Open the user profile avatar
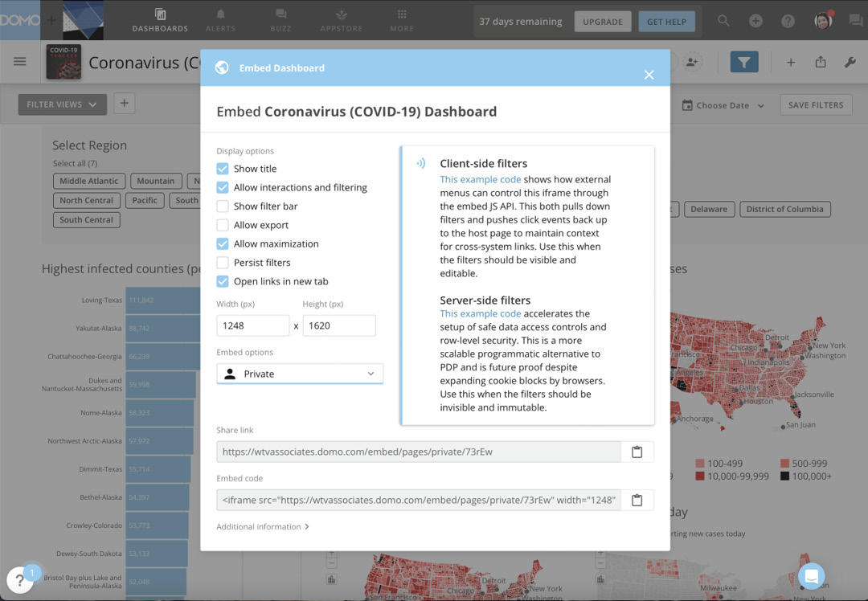Screen dimensions: 868x601 pyautogui.click(x=823, y=21)
